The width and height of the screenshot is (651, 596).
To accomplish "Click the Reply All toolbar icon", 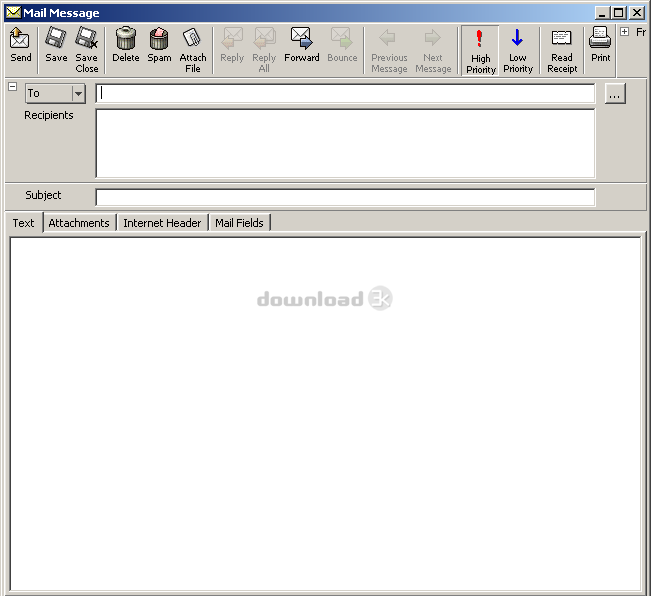I will pos(264,50).
